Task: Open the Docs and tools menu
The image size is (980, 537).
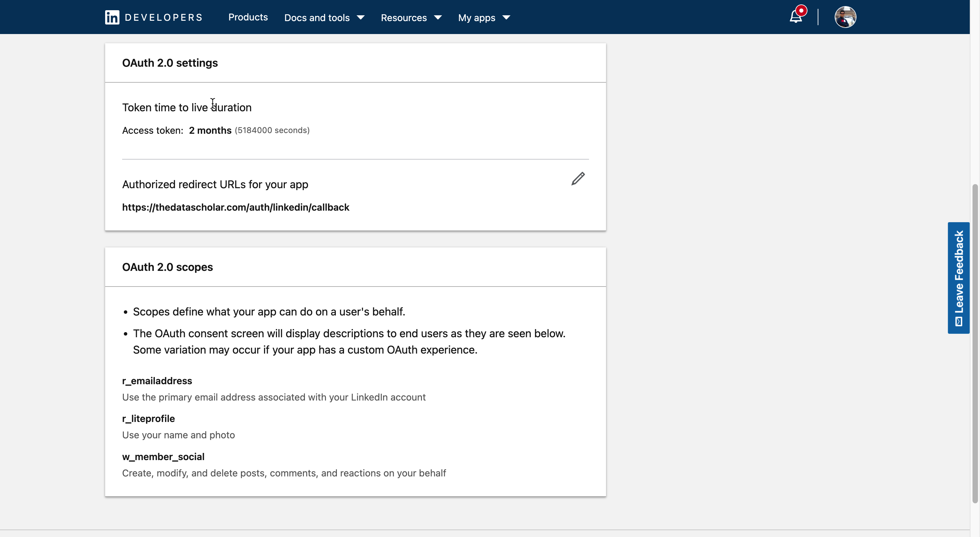Action: click(317, 17)
